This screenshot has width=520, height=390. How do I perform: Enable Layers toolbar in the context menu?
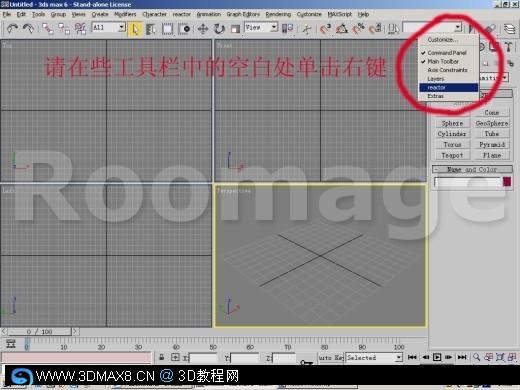point(448,79)
